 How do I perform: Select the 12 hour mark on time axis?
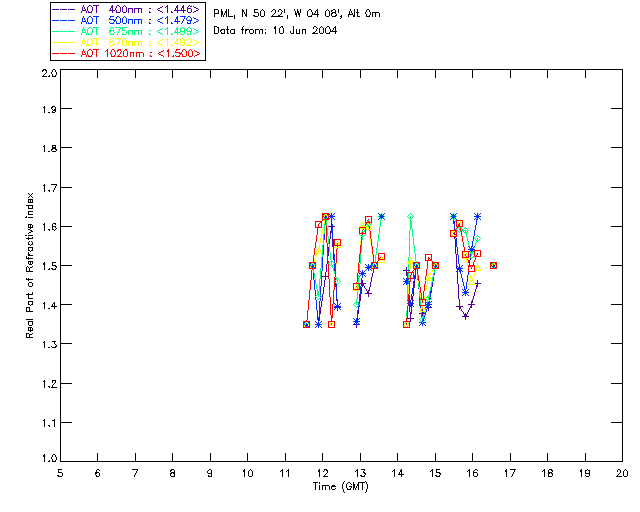tap(322, 473)
